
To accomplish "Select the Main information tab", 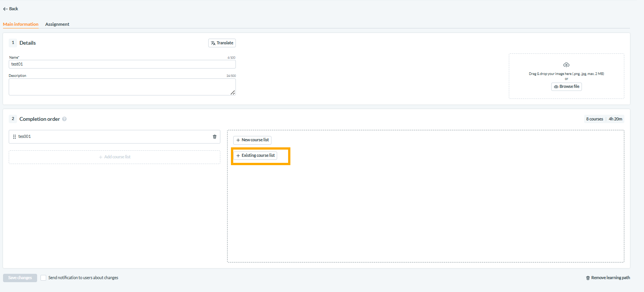I will [x=21, y=24].
